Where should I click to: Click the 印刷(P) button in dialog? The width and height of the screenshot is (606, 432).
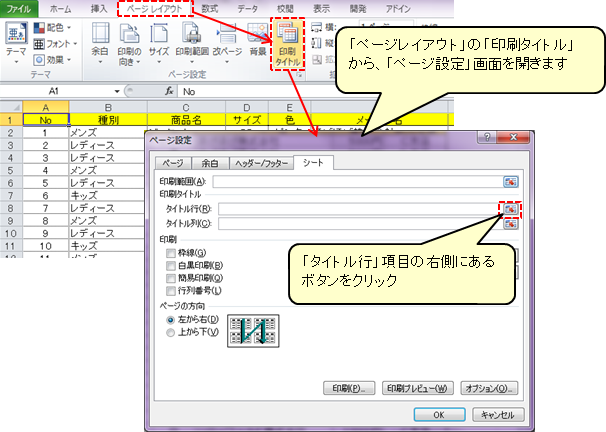349,388
